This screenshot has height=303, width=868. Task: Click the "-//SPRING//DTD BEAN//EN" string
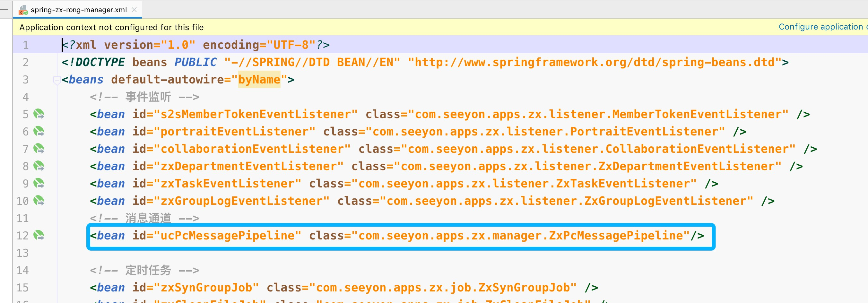click(312, 62)
